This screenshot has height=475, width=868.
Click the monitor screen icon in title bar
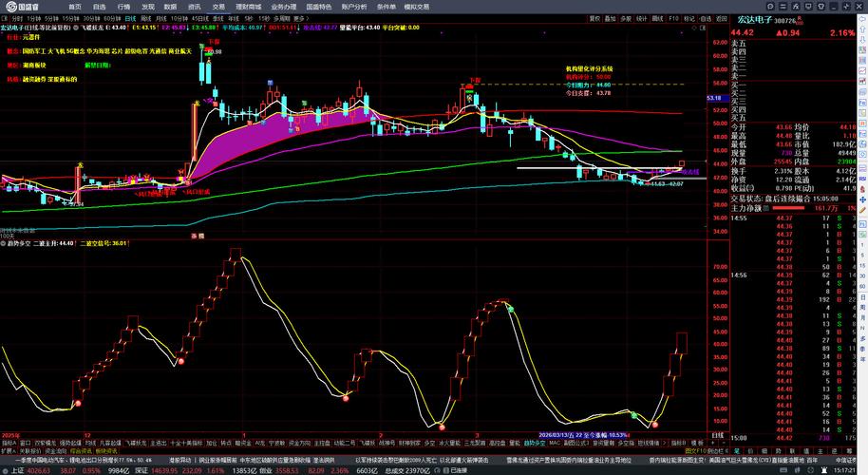click(x=808, y=7)
